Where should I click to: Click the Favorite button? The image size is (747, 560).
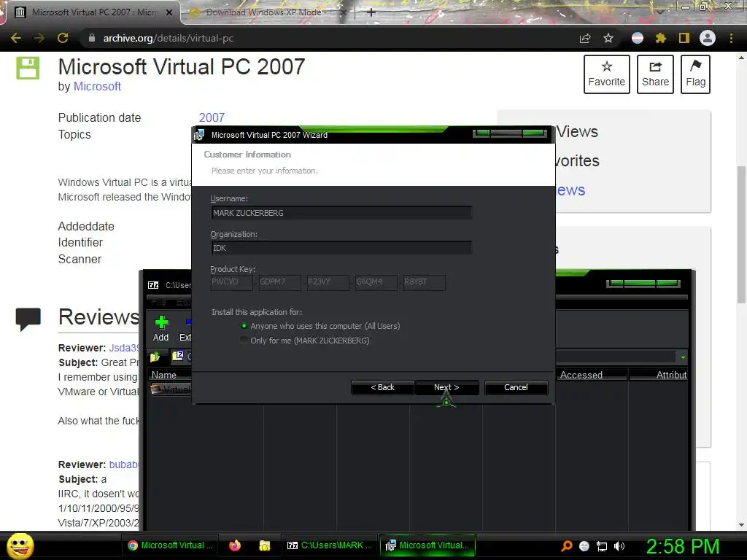[606, 74]
